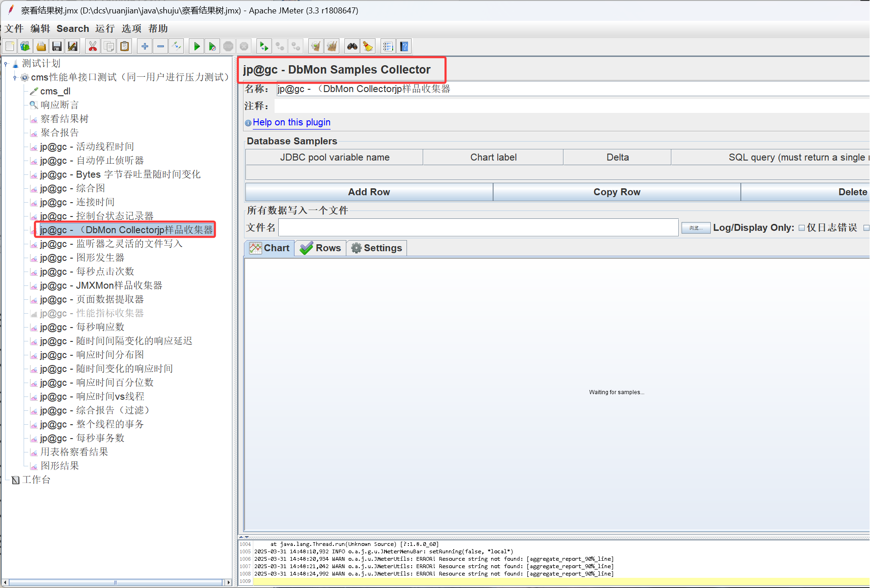This screenshot has width=870, height=588.
Task: Copy the selected element
Action: tap(109, 46)
